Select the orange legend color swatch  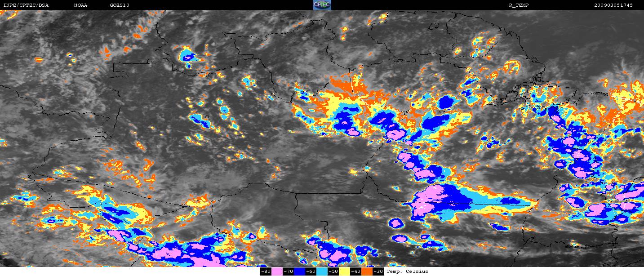[367, 271]
